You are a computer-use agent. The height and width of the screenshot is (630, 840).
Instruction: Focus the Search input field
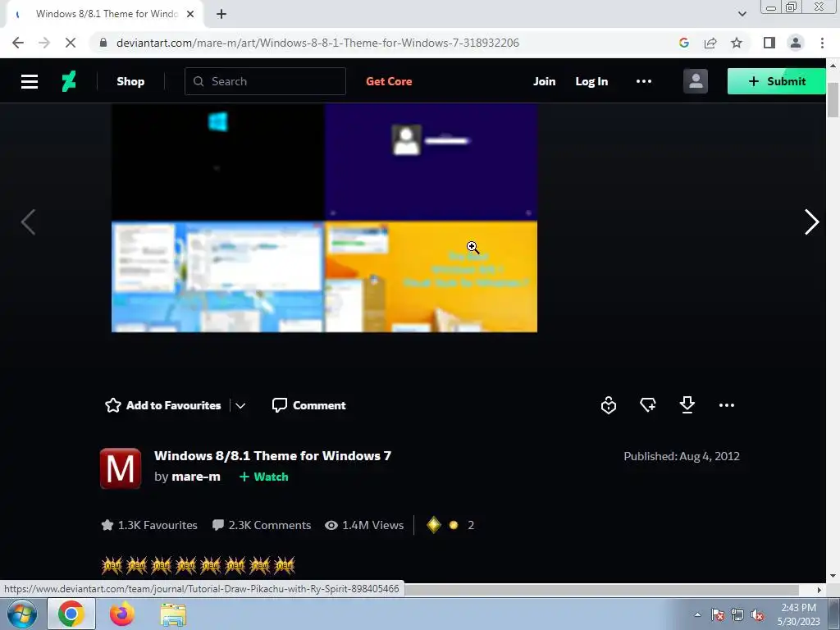tap(265, 81)
